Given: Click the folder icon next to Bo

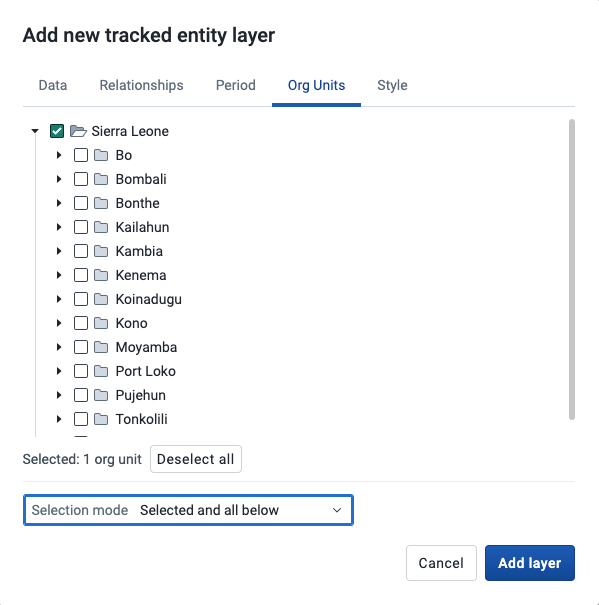Looking at the screenshot, I should (x=101, y=155).
